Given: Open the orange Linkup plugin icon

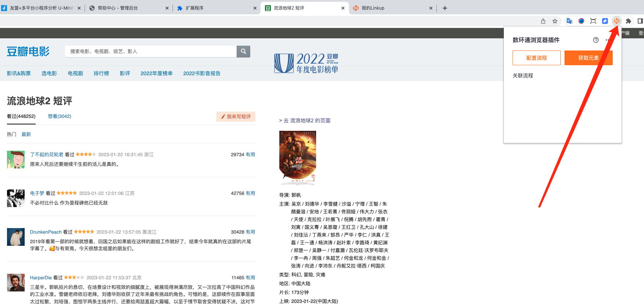Looking at the screenshot, I should pyautogui.click(x=617, y=21).
